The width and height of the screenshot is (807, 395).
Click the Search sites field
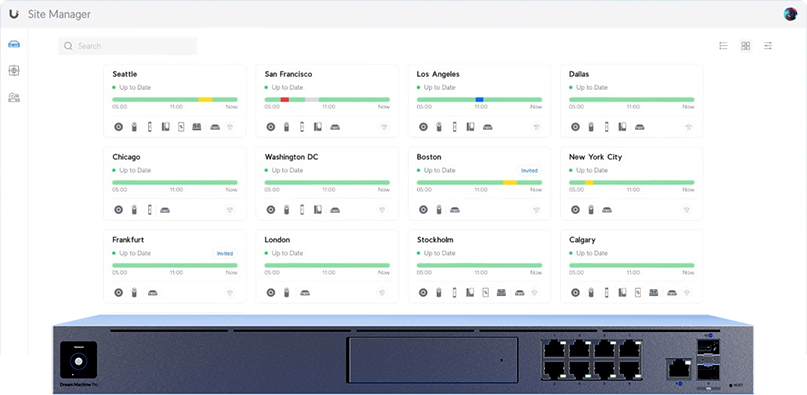coord(128,46)
